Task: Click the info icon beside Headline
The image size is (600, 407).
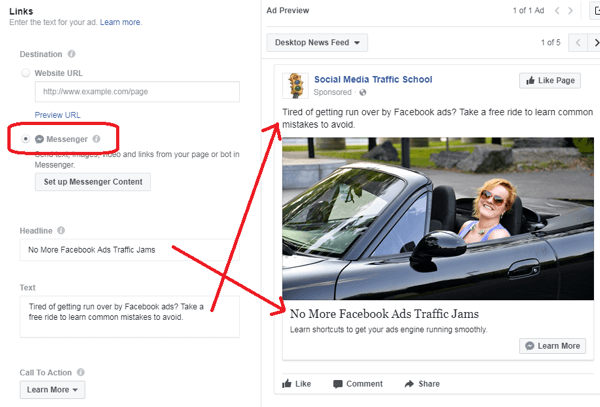Action: pos(60,231)
